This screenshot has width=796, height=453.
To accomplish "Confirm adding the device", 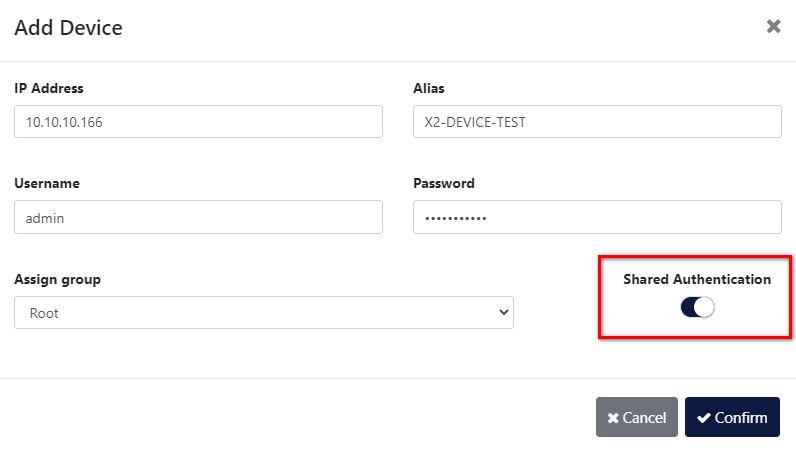I will 732,418.
